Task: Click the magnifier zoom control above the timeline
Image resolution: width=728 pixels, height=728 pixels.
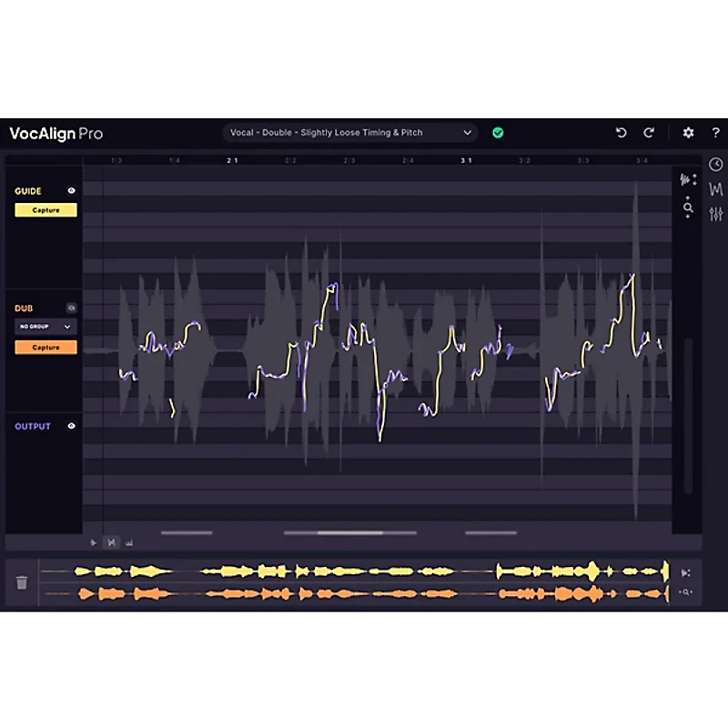Action: tap(688, 208)
